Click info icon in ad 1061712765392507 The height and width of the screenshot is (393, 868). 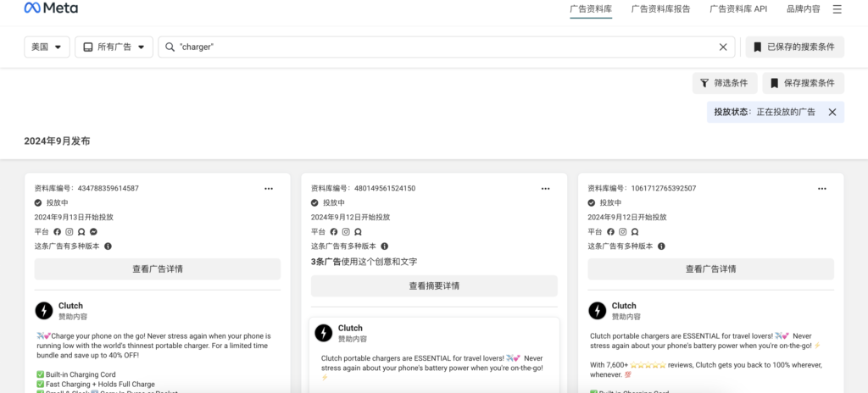pos(661,246)
